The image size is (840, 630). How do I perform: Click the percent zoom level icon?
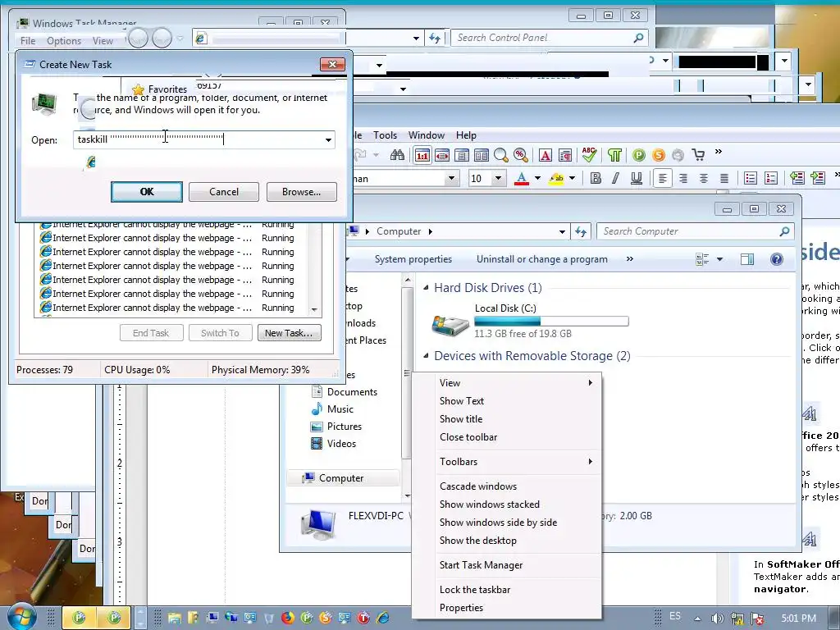(x=520, y=155)
